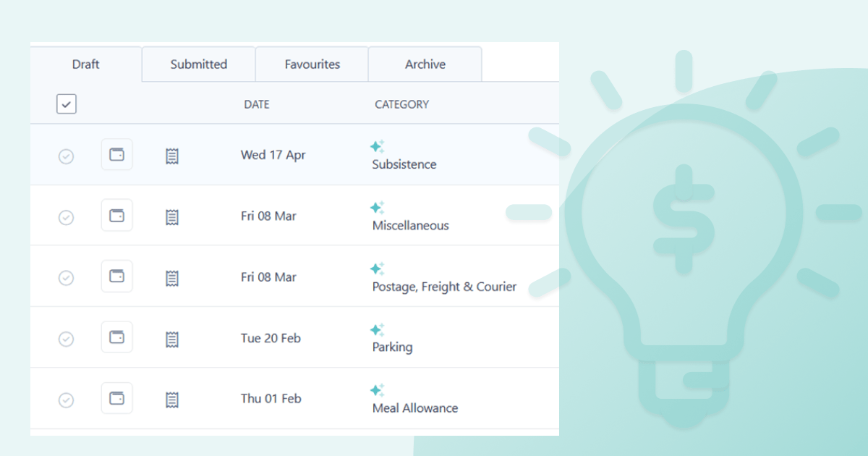The width and height of the screenshot is (868, 456).
Task: Open the receipt icon for the Miscellaneous expense
Action: click(x=171, y=216)
